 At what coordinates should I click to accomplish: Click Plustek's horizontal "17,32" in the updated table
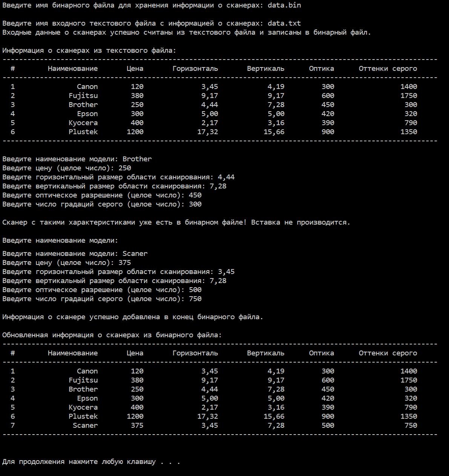(208, 416)
